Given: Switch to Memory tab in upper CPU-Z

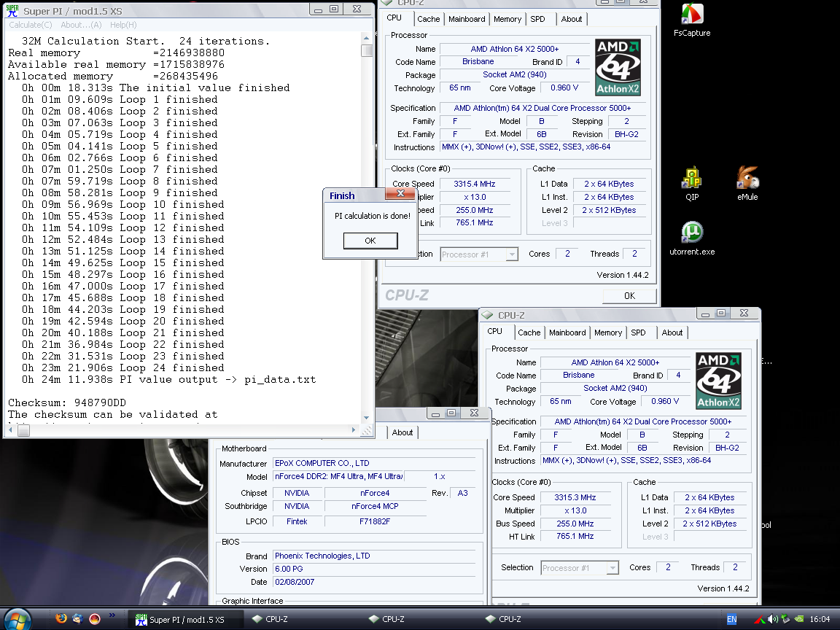Looking at the screenshot, I should point(507,19).
